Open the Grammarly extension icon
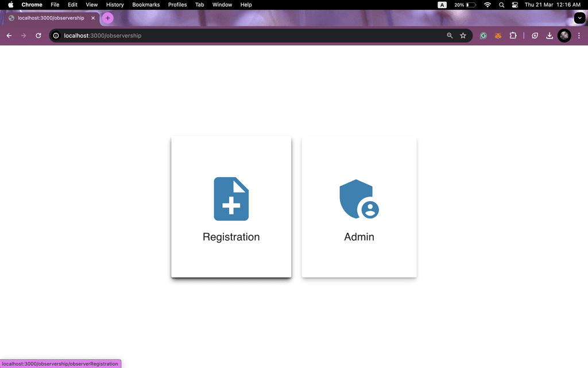Screen dimensions: 588x368 pyautogui.click(x=483, y=36)
